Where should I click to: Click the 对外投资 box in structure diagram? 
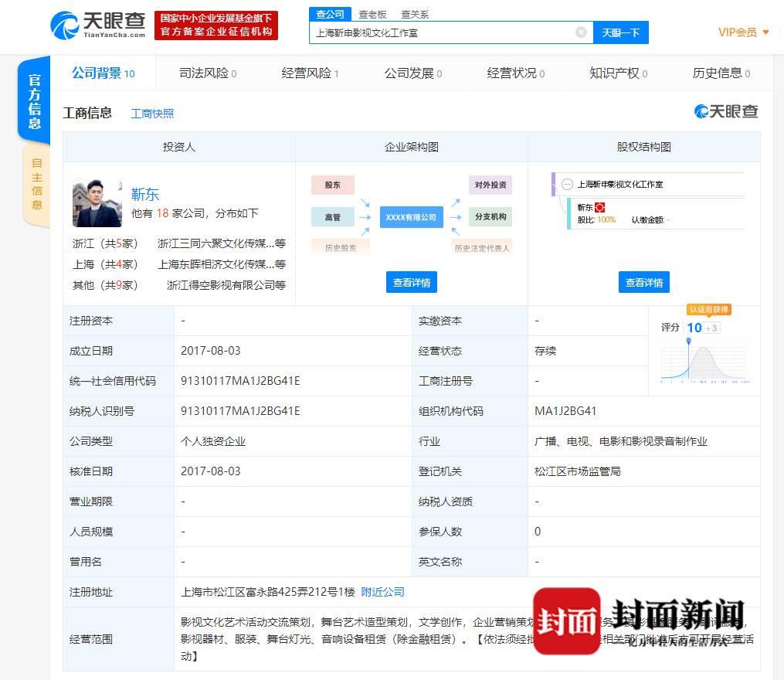[x=490, y=185]
